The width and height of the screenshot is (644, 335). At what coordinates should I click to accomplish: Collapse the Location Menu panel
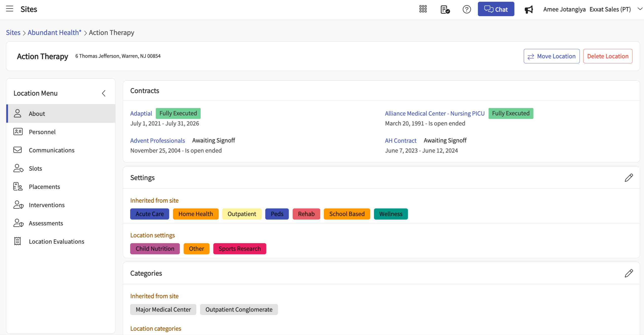[x=104, y=93]
